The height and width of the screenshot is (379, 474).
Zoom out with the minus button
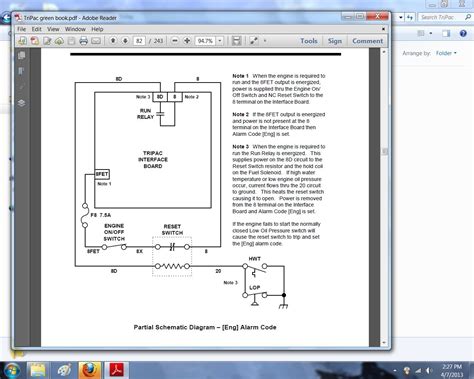[x=175, y=41]
